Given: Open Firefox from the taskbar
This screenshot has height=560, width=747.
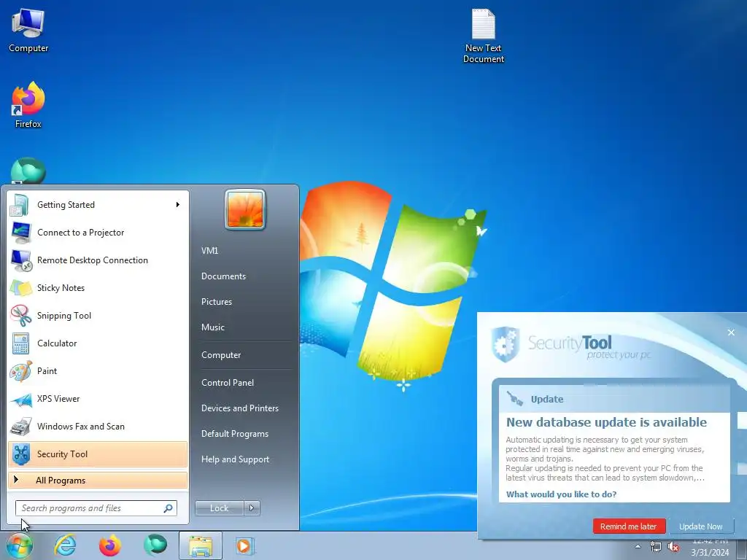Looking at the screenshot, I should pos(110,545).
